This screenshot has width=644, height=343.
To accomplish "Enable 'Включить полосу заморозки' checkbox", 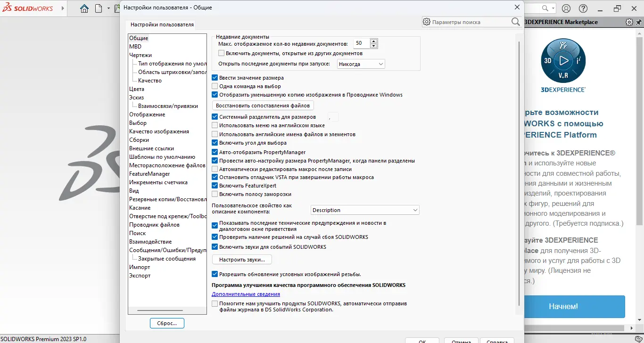I will [x=215, y=194].
